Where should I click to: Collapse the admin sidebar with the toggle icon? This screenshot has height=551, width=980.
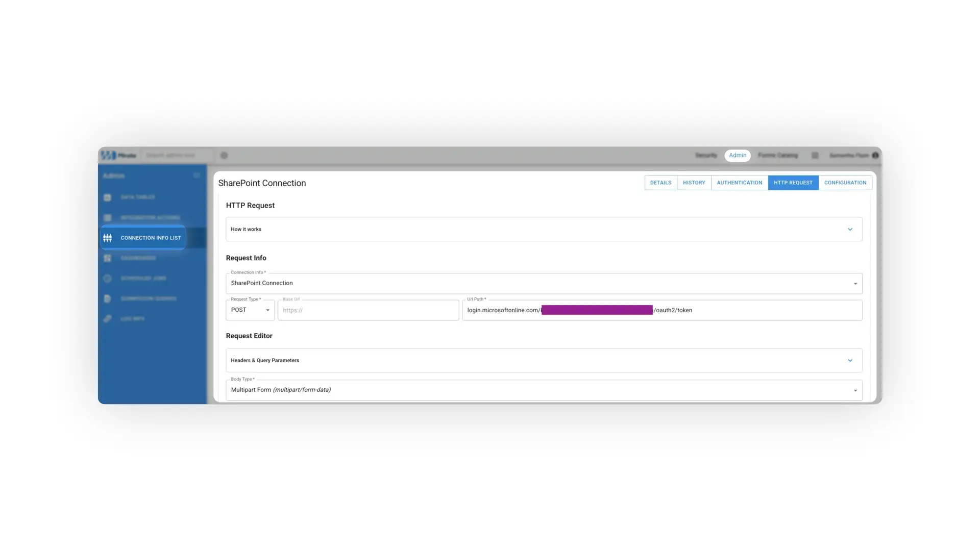pyautogui.click(x=197, y=175)
